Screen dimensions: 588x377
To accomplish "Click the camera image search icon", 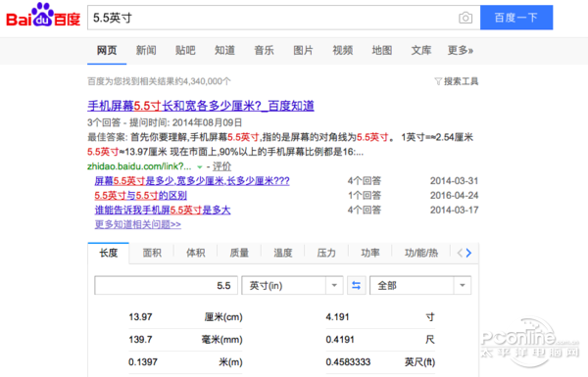I will pyautogui.click(x=465, y=18).
